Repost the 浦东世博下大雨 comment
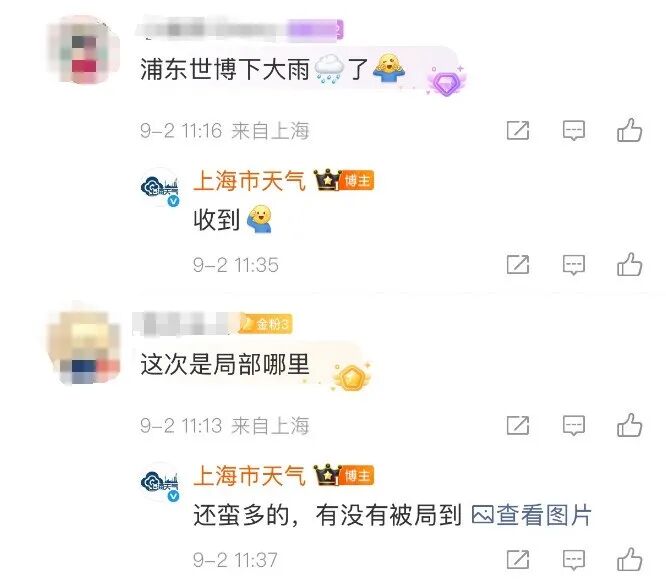The height and width of the screenshot is (585, 666). (518, 130)
